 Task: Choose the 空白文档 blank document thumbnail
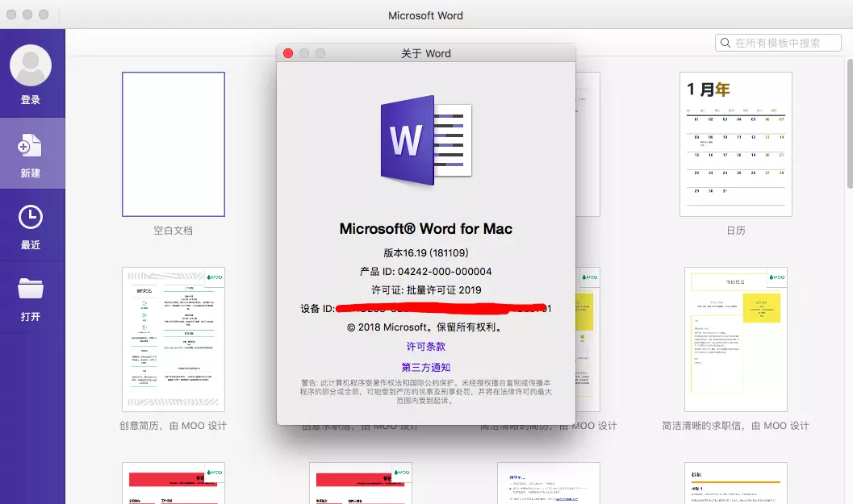(x=174, y=144)
